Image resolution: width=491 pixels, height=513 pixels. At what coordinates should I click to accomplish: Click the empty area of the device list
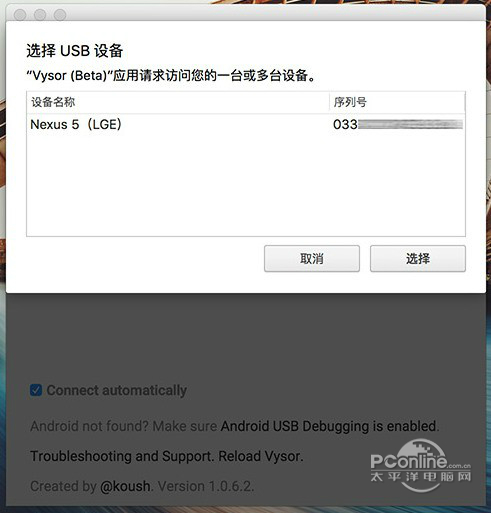tap(246, 185)
